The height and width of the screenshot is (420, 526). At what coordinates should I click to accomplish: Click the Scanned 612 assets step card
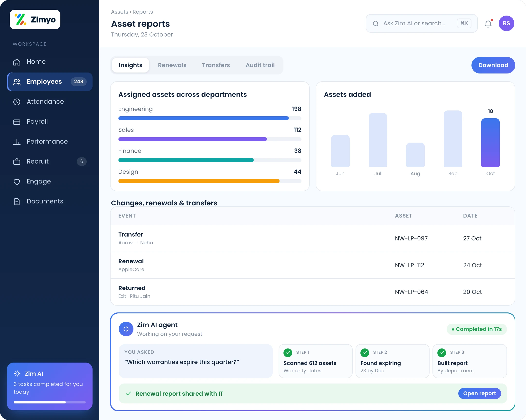coord(315,361)
